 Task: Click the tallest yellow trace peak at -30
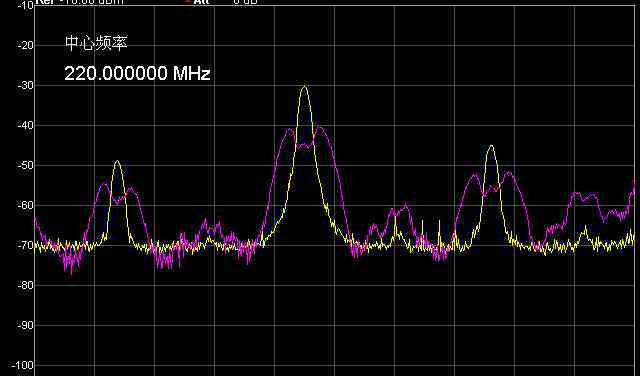pos(304,87)
